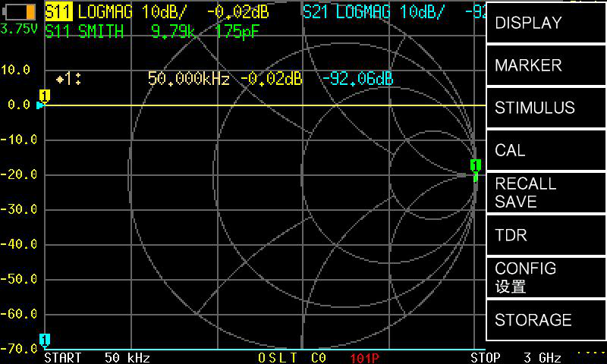
Task: Tap the STOP 3 GHz frequency field
Action: [515, 357]
